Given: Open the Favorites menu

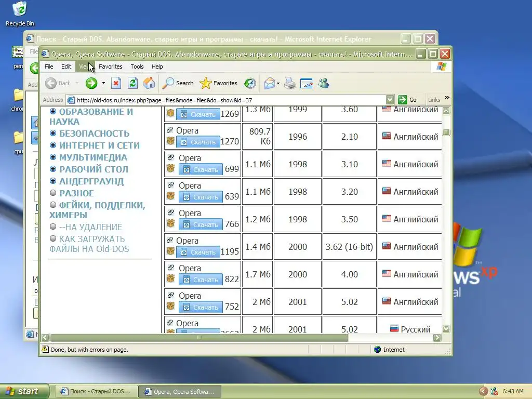Looking at the screenshot, I should pyautogui.click(x=110, y=66).
